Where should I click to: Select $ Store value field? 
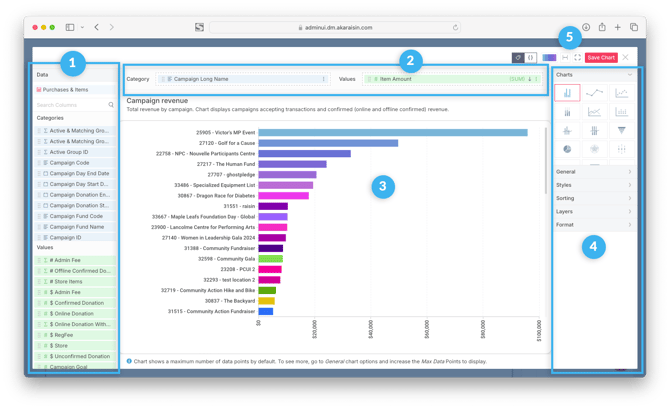pos(75,346)
